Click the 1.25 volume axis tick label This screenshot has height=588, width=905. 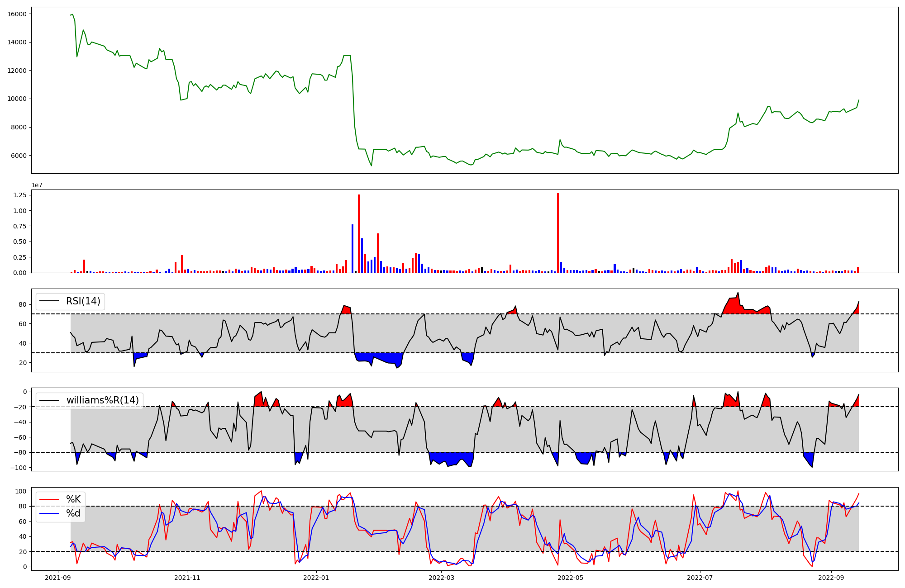point(19,195)
